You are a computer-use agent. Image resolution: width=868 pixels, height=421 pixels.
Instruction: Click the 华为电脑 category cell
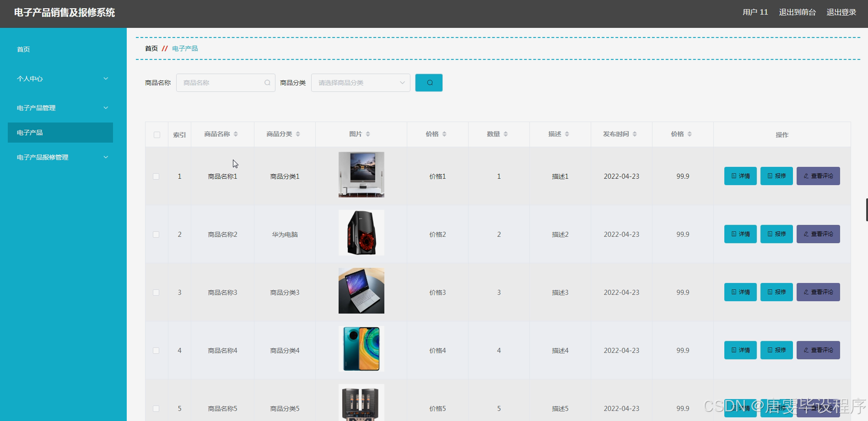coord(285,234)
